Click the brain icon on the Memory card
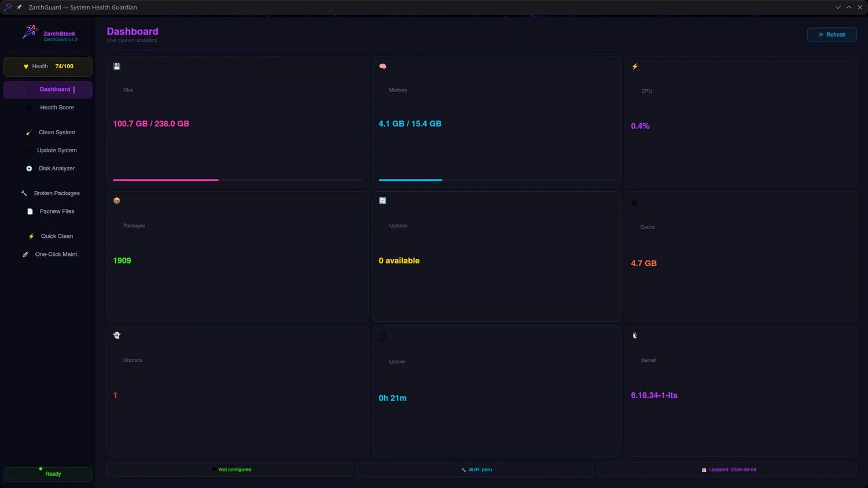The height and width of the screenshot is (488, 868). (382, 67)
